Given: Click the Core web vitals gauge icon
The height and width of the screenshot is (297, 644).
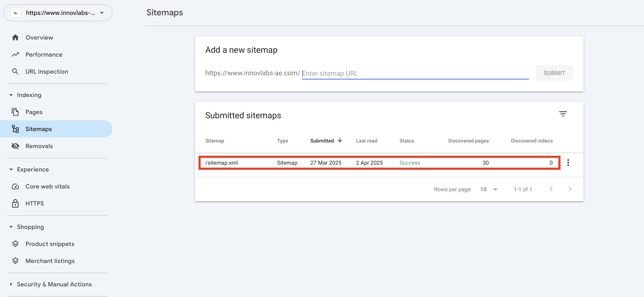Looking at the screenshot, I should point(15,186).
